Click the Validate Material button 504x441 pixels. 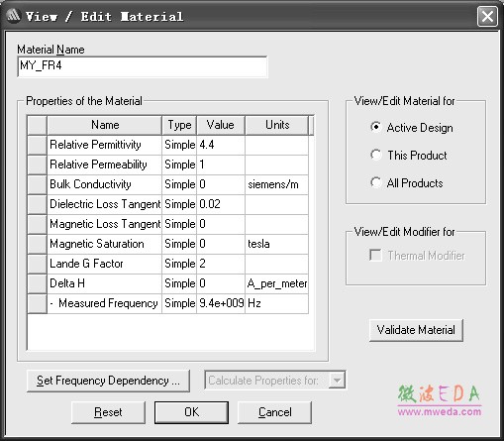click(x=416, y=330)
